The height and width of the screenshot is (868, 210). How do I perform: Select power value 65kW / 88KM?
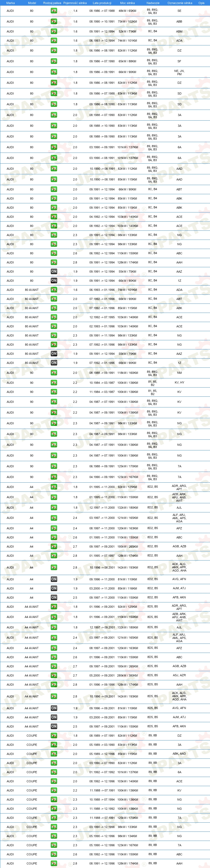click(127, 61)
